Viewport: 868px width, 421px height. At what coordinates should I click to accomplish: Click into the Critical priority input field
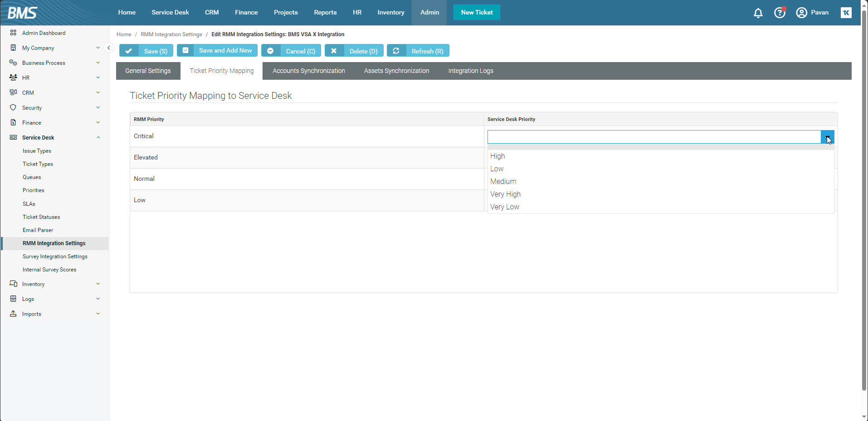(653, 137)
